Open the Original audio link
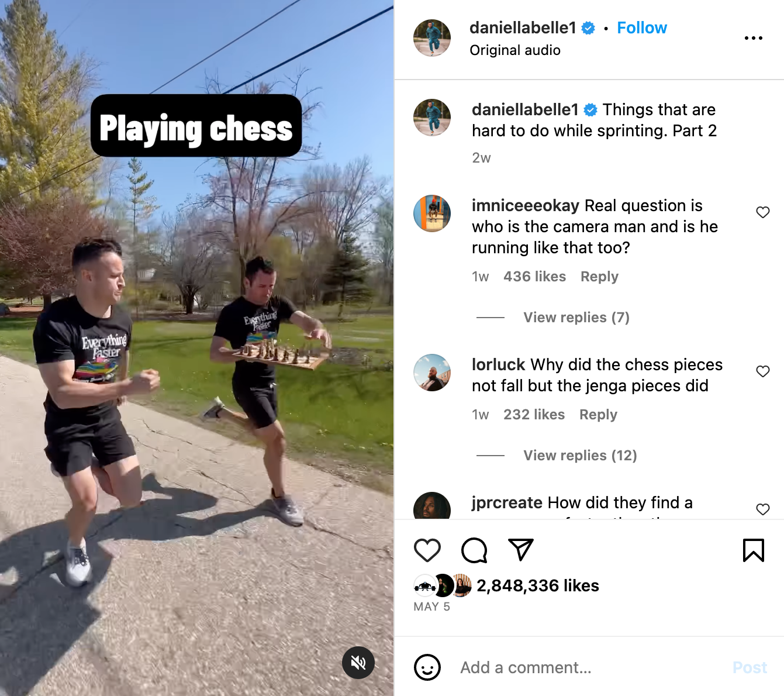Viewport: 784px width, 696px height. [x=515, y=50]
